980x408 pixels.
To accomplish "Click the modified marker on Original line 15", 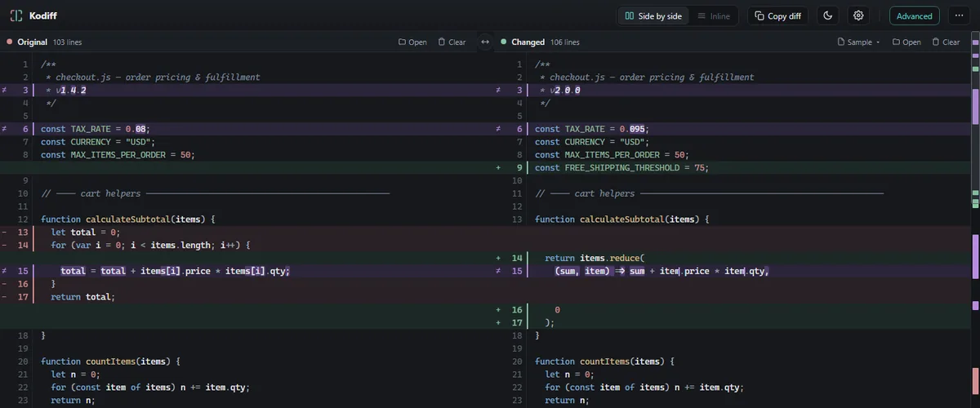I will pyautogui.click(x=5, y=271).
